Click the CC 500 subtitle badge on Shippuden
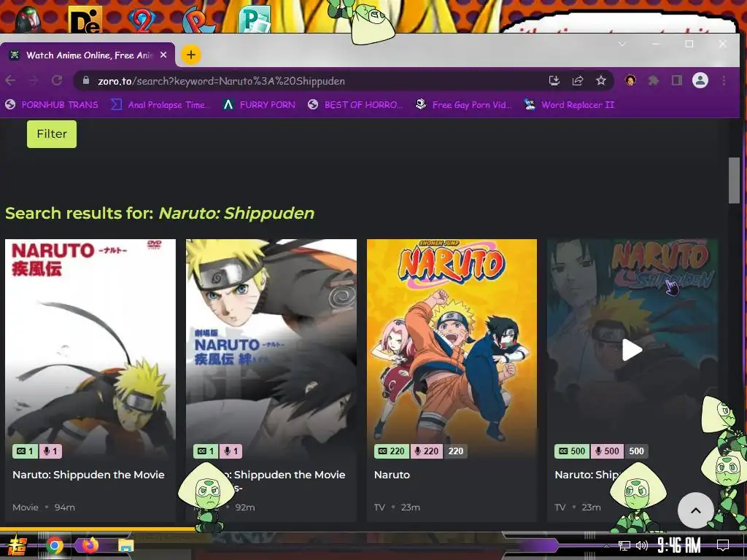 (572, 451)
